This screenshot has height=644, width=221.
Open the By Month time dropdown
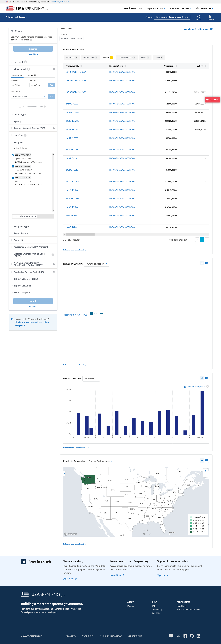pyautogui.click(x=91, y=378)
